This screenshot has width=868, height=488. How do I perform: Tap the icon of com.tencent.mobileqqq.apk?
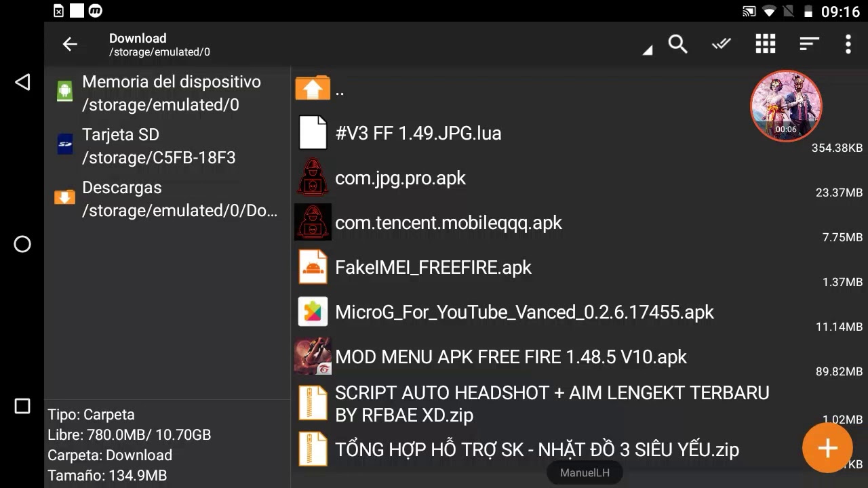313,222
